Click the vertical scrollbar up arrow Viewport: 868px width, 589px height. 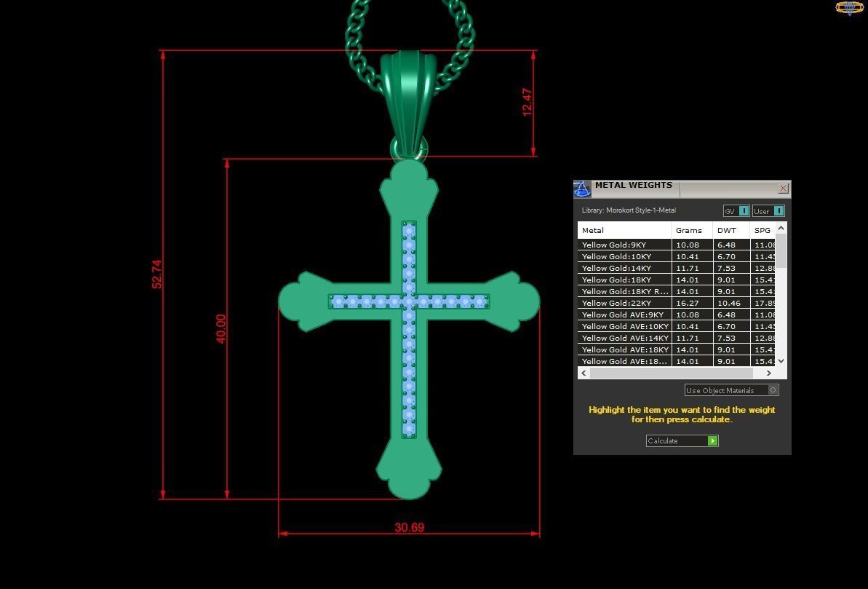(x=781, y=228)
